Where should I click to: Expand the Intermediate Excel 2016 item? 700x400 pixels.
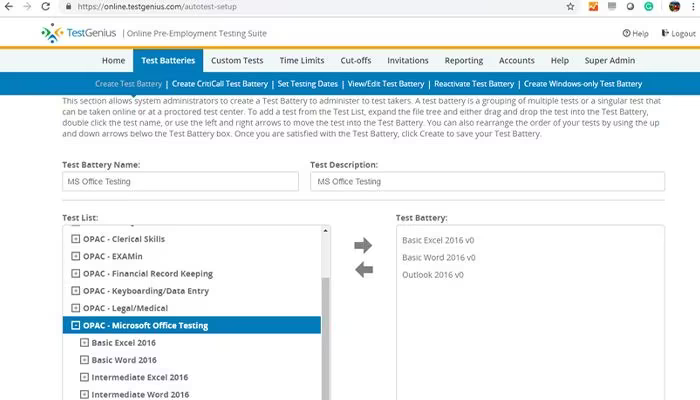point(84,377)
